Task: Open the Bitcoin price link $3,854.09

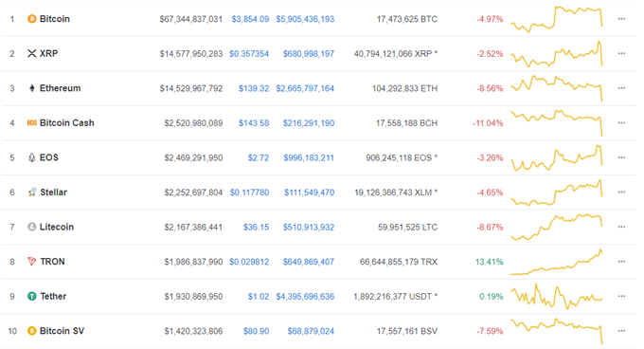Action: (250, 19)
